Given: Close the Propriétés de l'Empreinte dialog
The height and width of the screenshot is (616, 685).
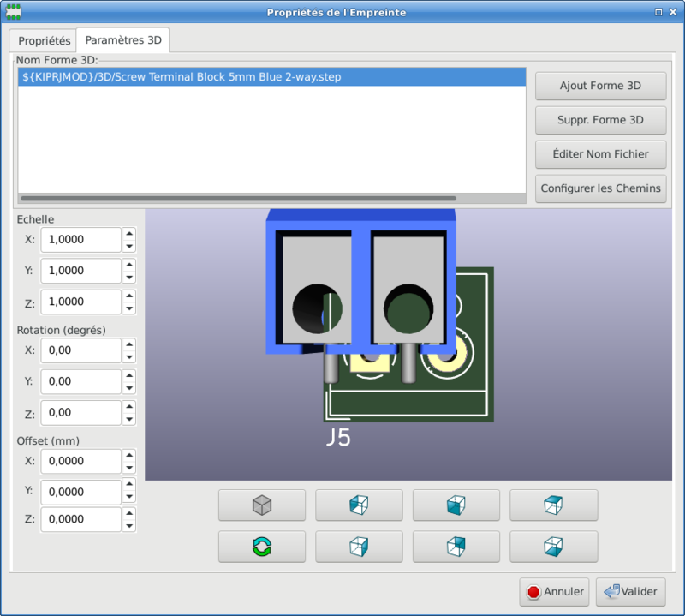Looking at the screenshot, I should click(673, 12).
